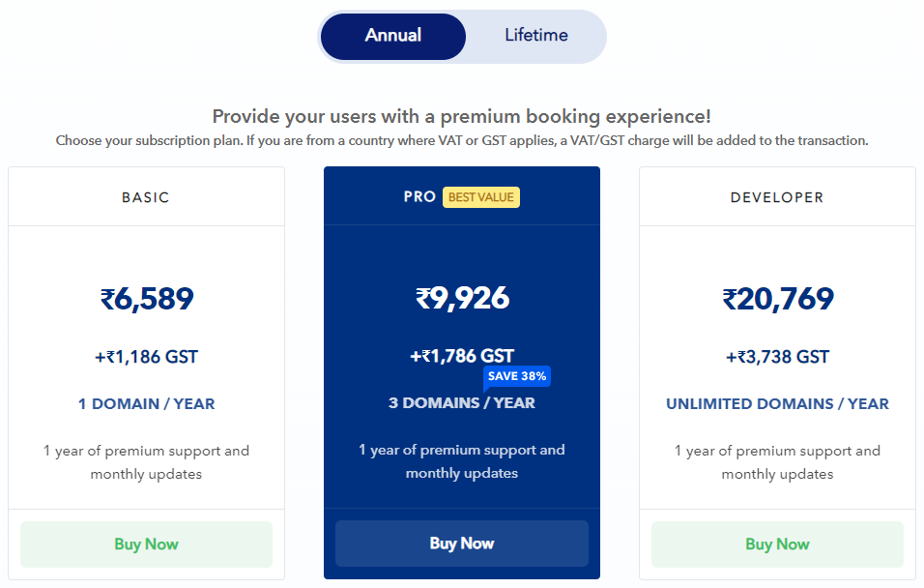Click the 3 DOMAINS / YEAR label
924x588 pixels.
point(462,402)
